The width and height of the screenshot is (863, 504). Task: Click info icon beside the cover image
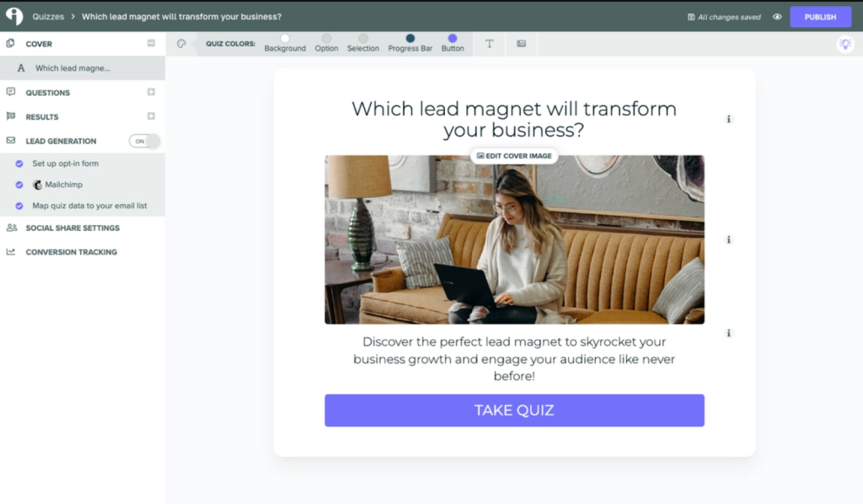point(729,240)
